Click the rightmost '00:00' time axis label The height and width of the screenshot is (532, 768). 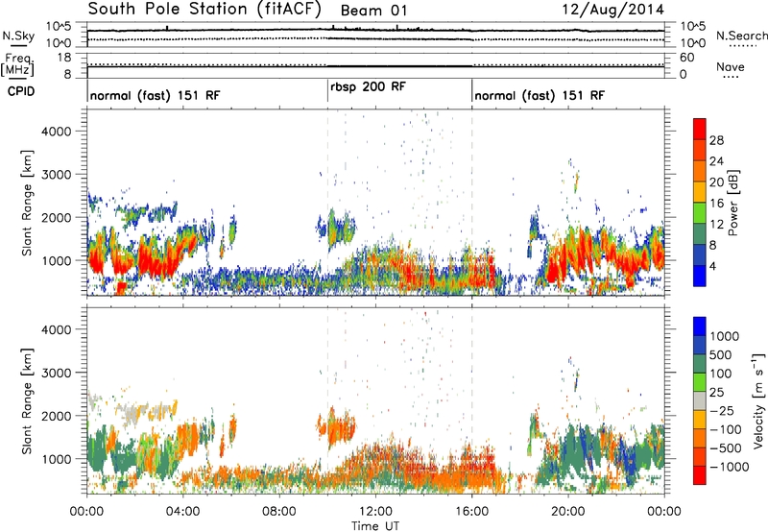(663, 512)
